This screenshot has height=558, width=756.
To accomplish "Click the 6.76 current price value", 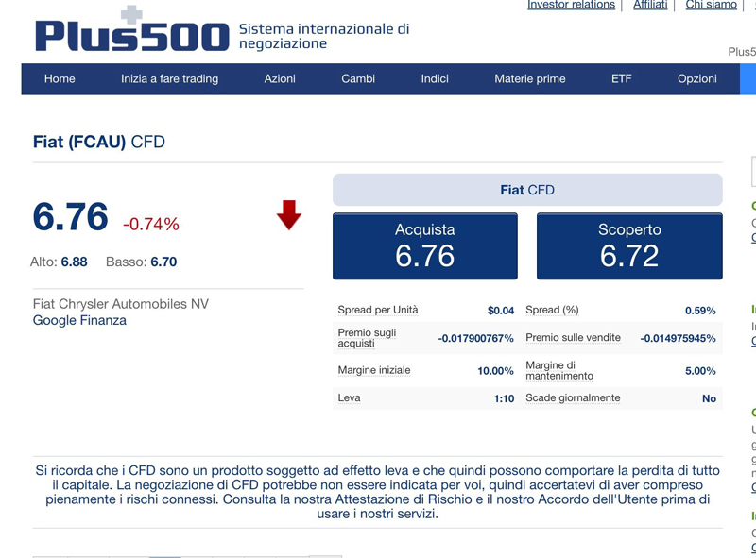I will [70, 217].
